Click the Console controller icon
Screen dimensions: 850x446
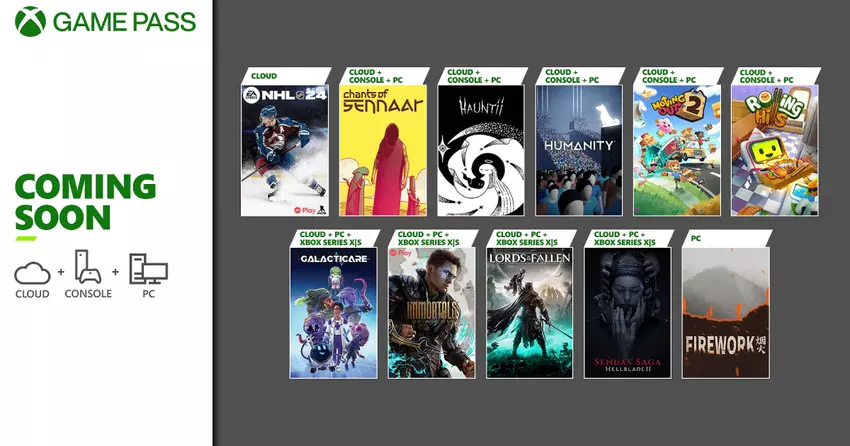coord(88,267)
